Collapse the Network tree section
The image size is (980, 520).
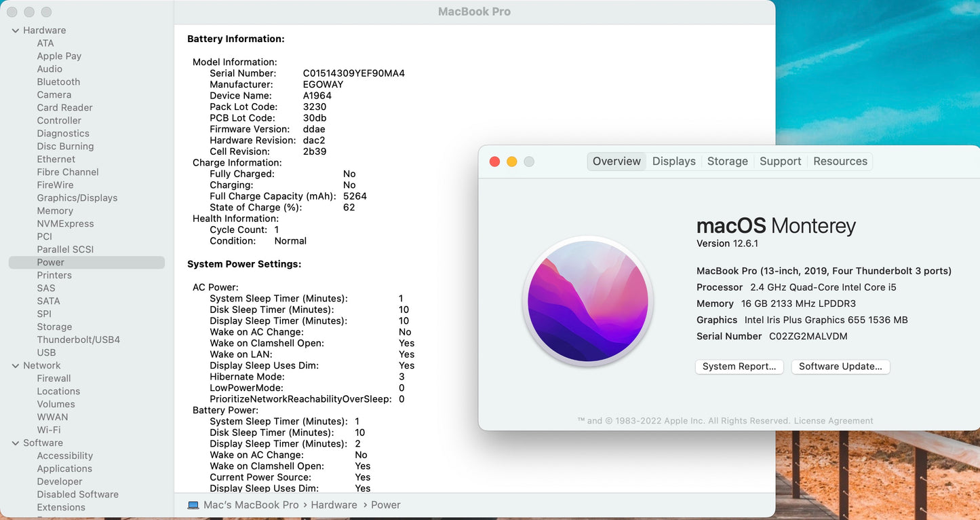click(15, 366)
